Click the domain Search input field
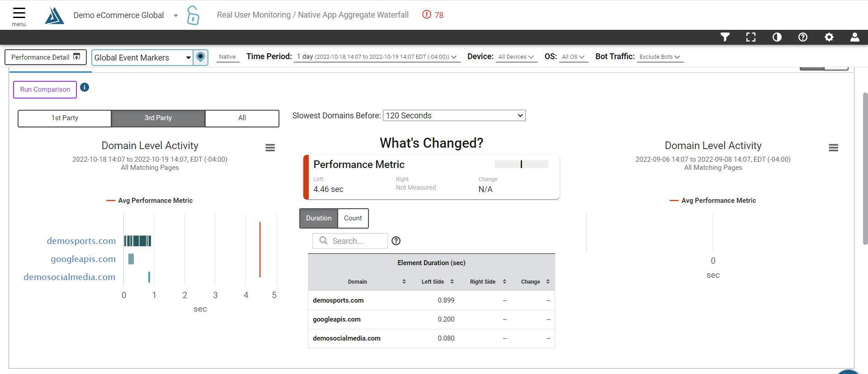This screenshot has width=868, height=374. click(357, 241)
